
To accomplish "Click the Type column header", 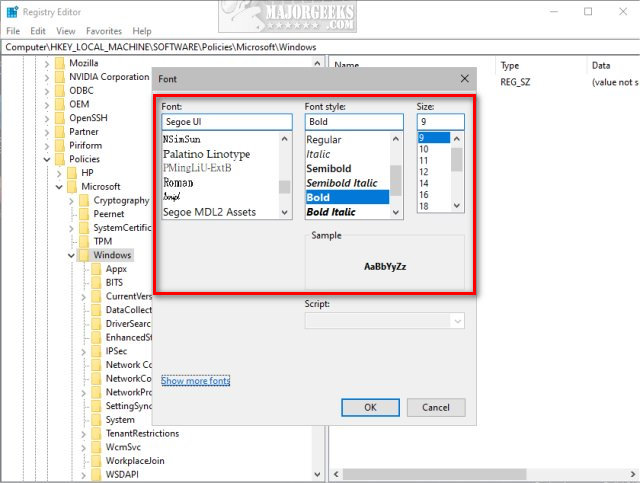I will pos(509,65).
